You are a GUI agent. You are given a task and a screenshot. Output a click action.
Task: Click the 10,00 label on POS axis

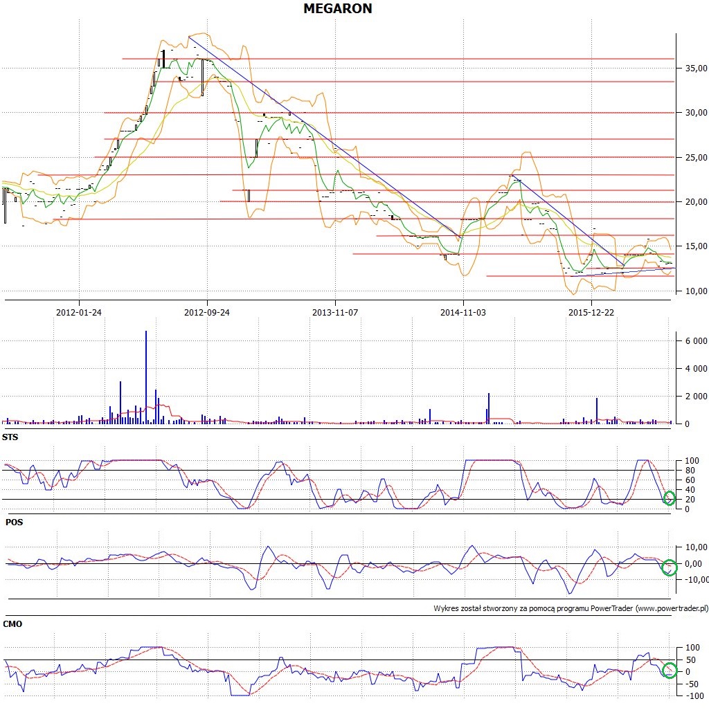(697, 547)
